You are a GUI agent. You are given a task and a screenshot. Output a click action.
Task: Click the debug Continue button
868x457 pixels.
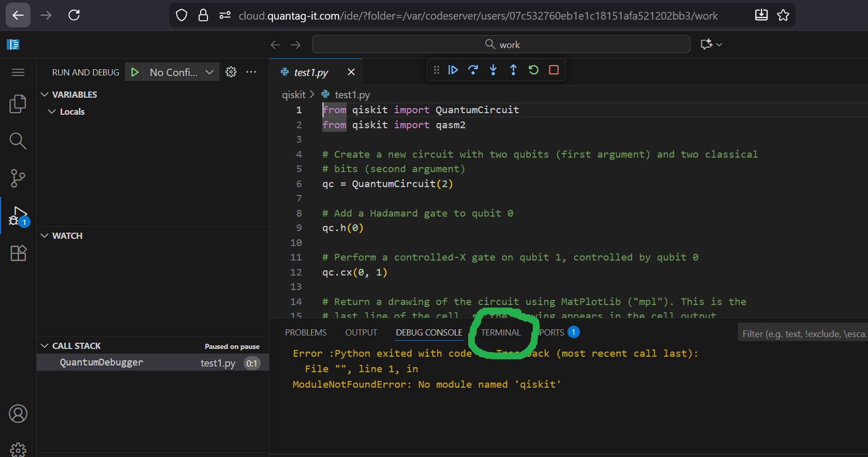pyautogui.click(x=453, y=70)
